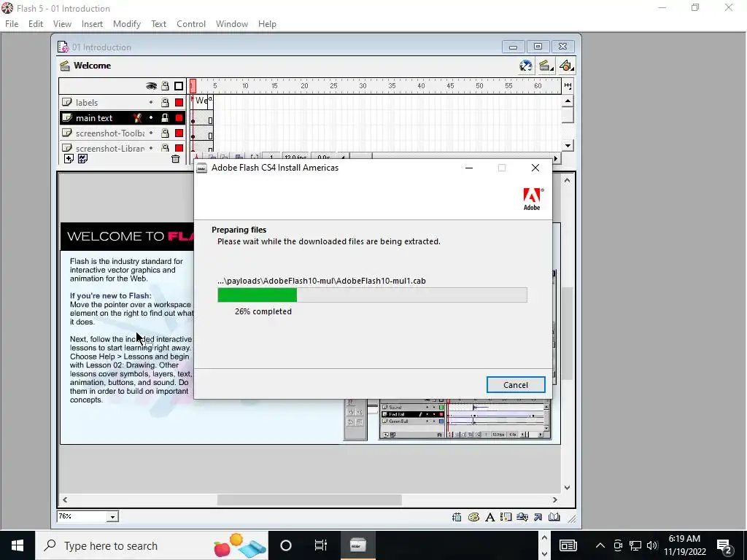Click stage horizontal scroll left arrow

click(65, 499)
